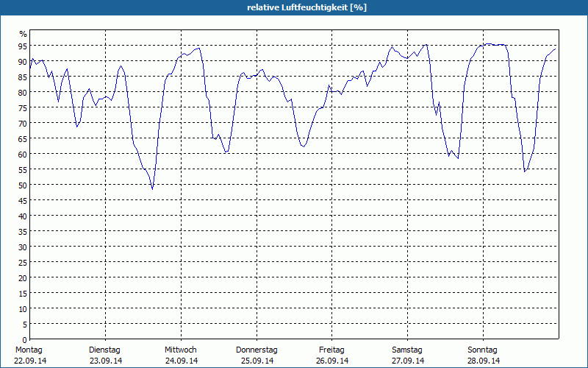Click the y-axis value '25'
Image resolution: width=588 pixels, height=368 pixels.
click(x=23, y=263)
